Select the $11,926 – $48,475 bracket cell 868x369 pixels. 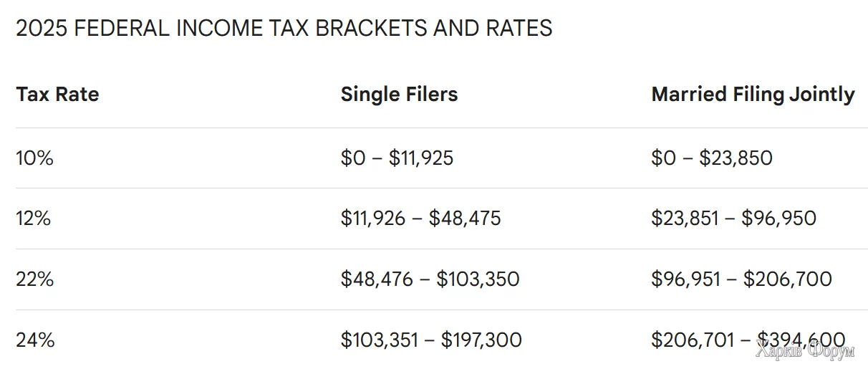pyautogui.click(x=420, y=219)
